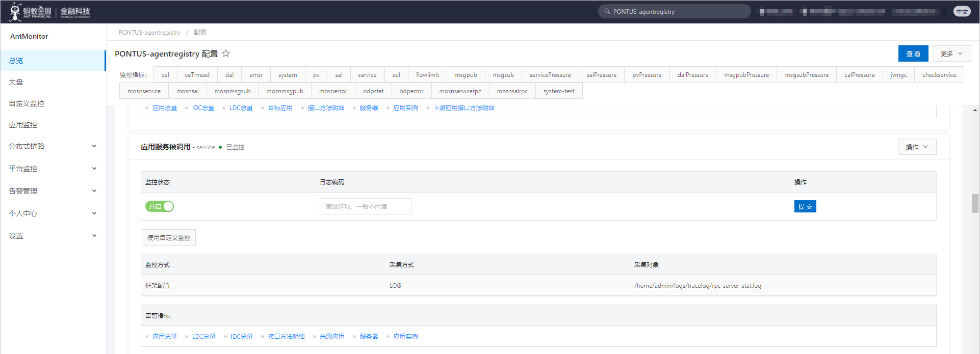Click the 使用自定义监控 button
This screenshot has width=980, height=354.
[169, 237]
